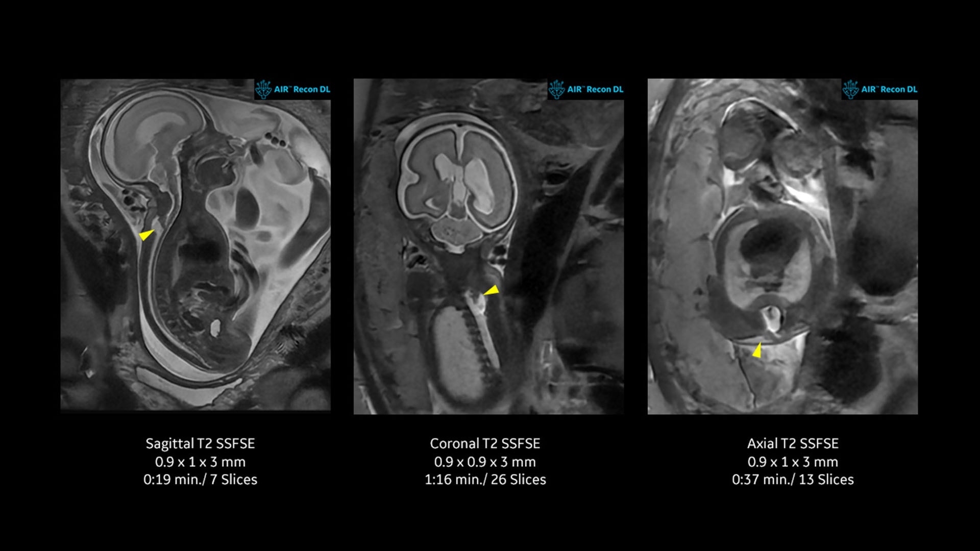The image size is (980, 551).
Task: Click the coronal T2 SSFSE scan image
Action: [x=488, y=246]
